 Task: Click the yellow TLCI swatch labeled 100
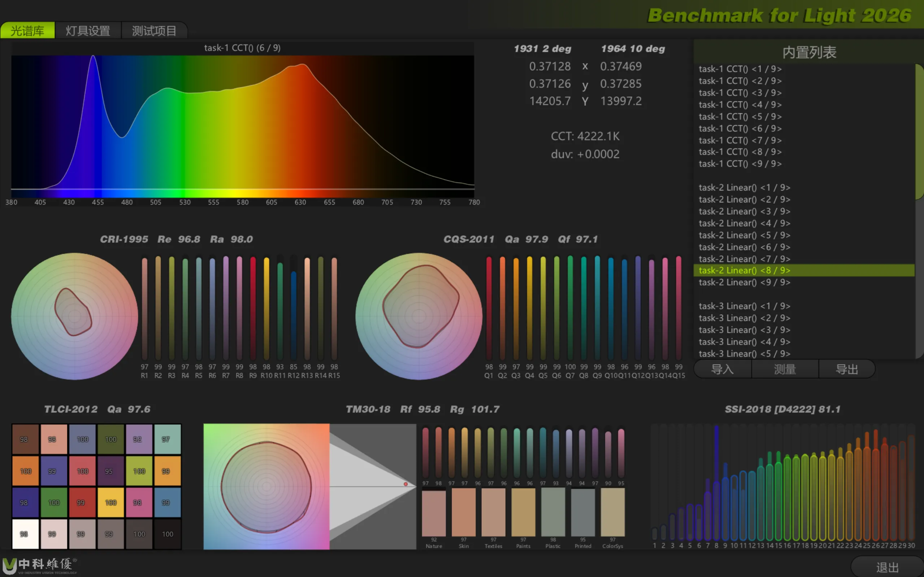click(111, 503)
